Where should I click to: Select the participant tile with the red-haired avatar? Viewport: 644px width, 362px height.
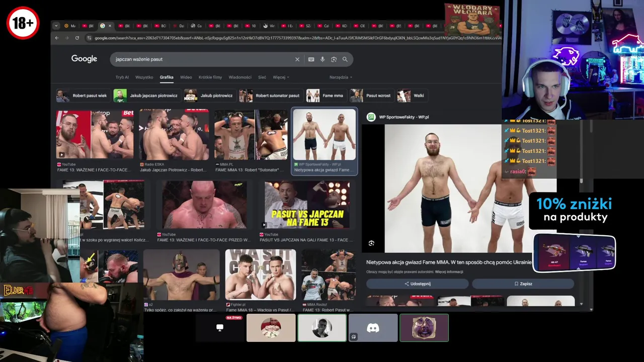[x=271, y=328]
